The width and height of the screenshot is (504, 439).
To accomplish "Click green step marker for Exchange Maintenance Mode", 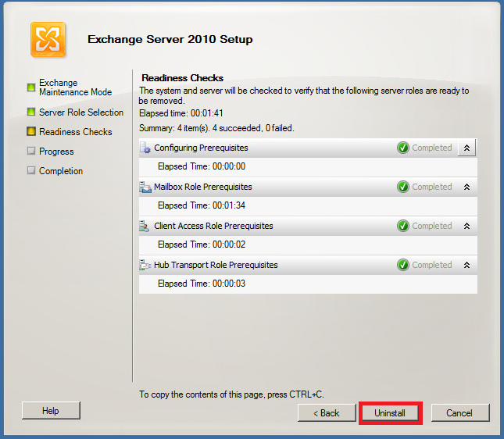I will click(x=31, y=87).
